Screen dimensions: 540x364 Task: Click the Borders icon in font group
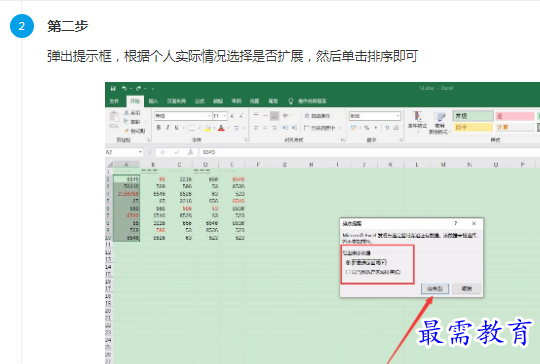pos(192,128)
